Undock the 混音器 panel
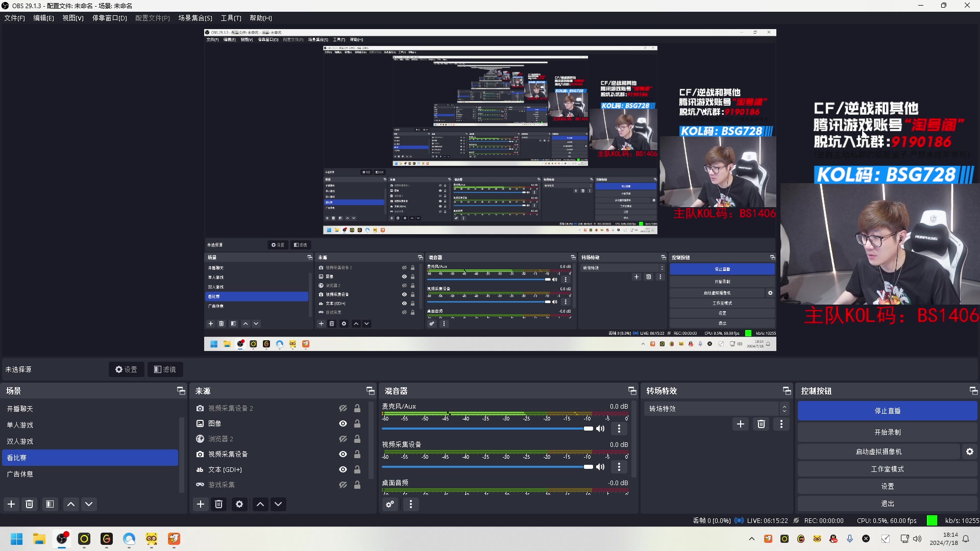Screen dimensions: 980x551 [x=632, y=391]
